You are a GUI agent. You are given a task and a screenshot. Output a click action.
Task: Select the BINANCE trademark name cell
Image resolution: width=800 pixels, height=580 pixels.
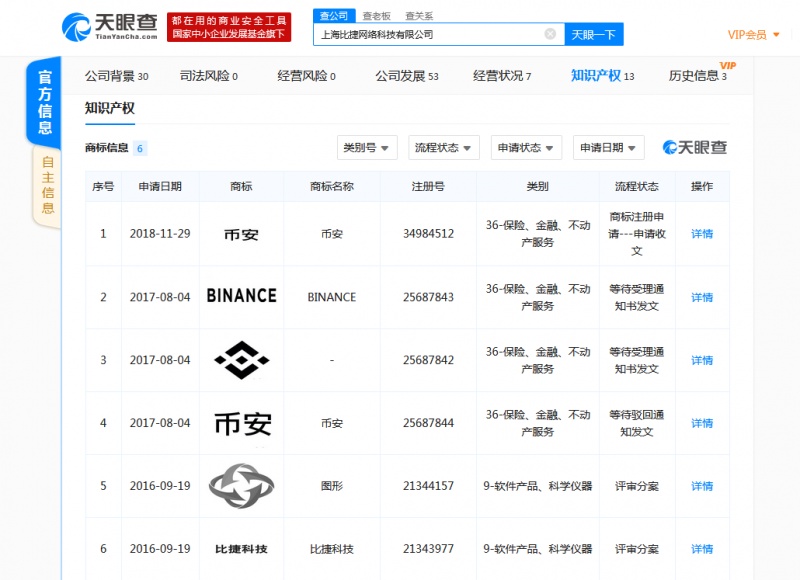coord(332,297)
